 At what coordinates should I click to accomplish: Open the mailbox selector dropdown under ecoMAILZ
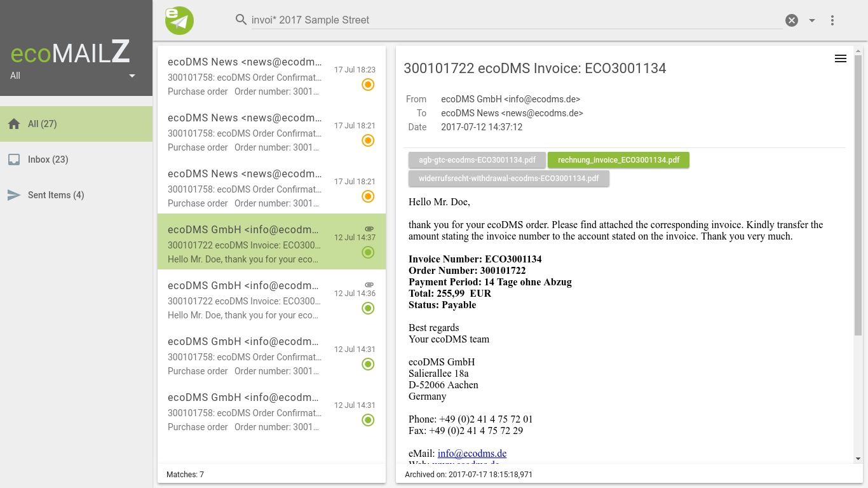click(132, 76)
